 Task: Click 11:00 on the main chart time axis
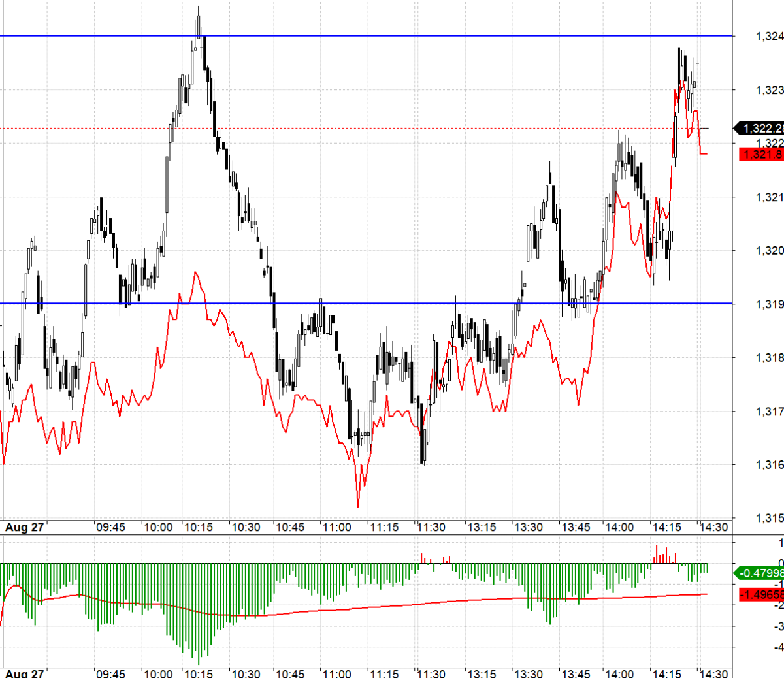[x=336, y=527]
